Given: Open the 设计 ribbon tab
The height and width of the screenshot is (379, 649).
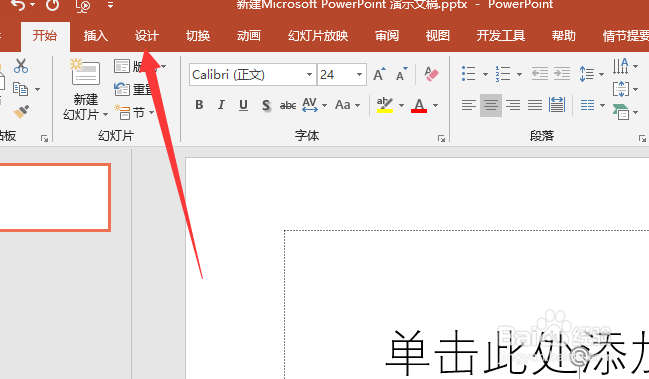Looking at the screenshot, I should click(x=147, y=36).
